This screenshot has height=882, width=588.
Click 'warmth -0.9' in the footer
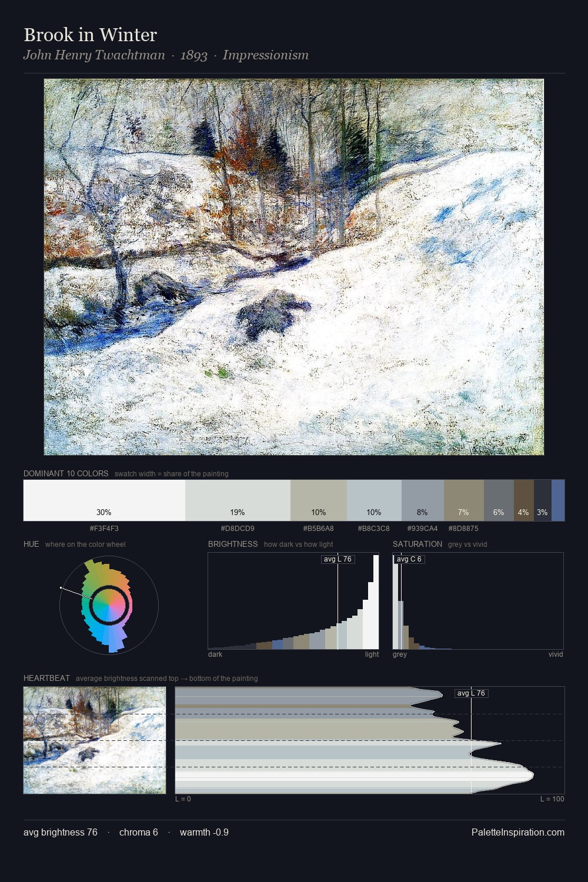click(204, 833)
